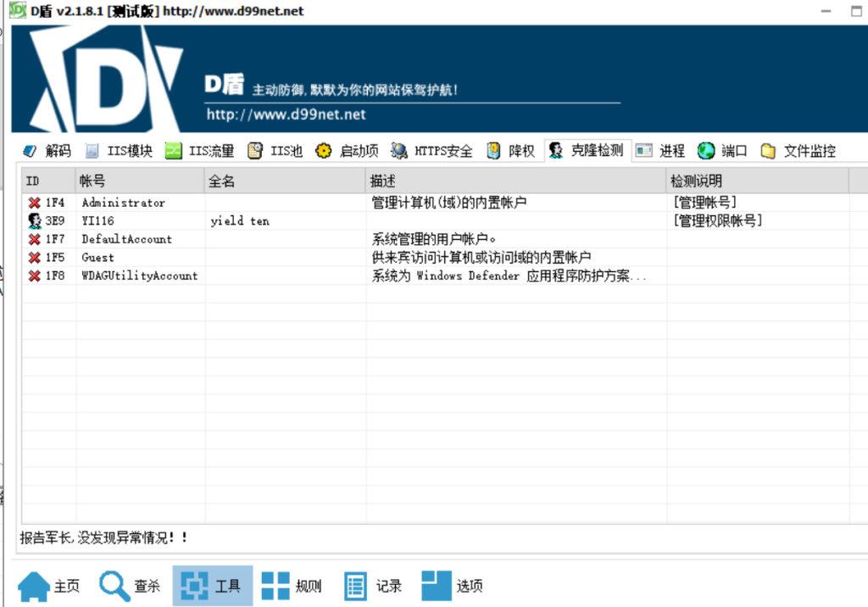Open the 端口 port viewer
This screenshot has width=868, height=607.
723,151
